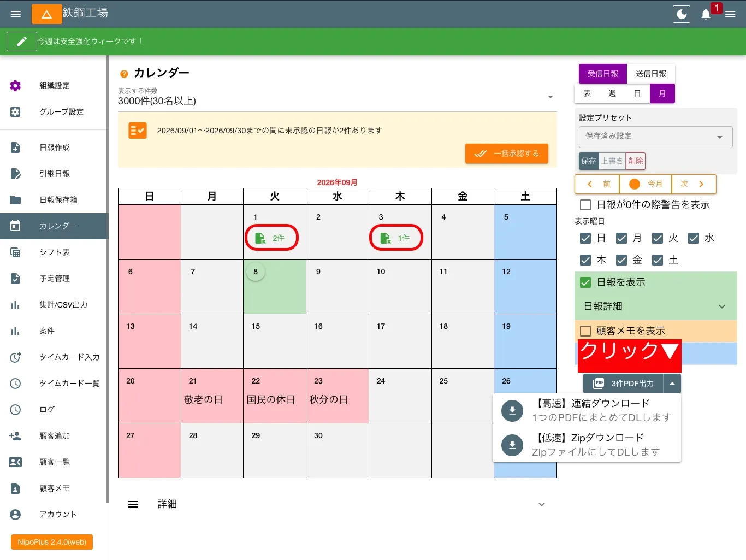Image resolution: width=746 pixels, height=560 pixels.
Task: Click the NipoPlus 2.4.0(web) version badge
Action: pos(52,542)
